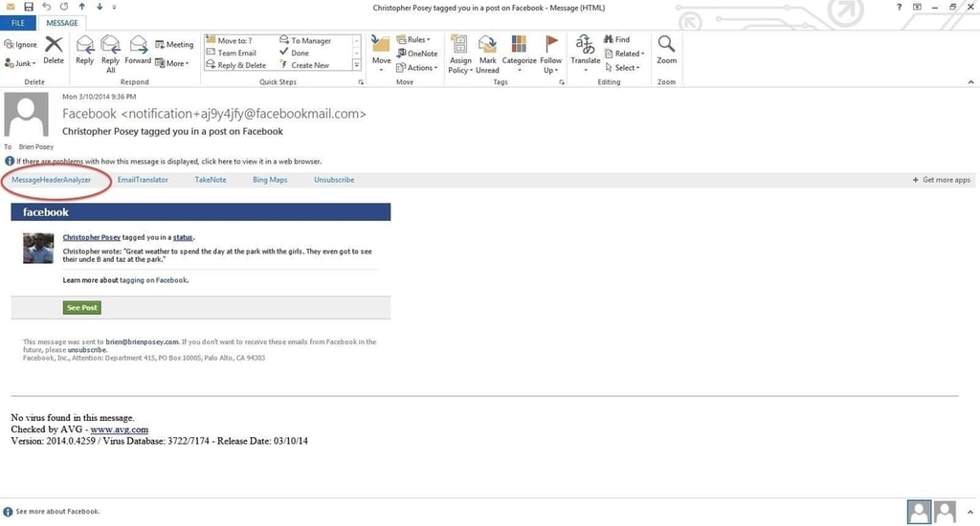
Task: Save the message via quick access toolbar
Action: pyautogui.click(x=28, y=7)
